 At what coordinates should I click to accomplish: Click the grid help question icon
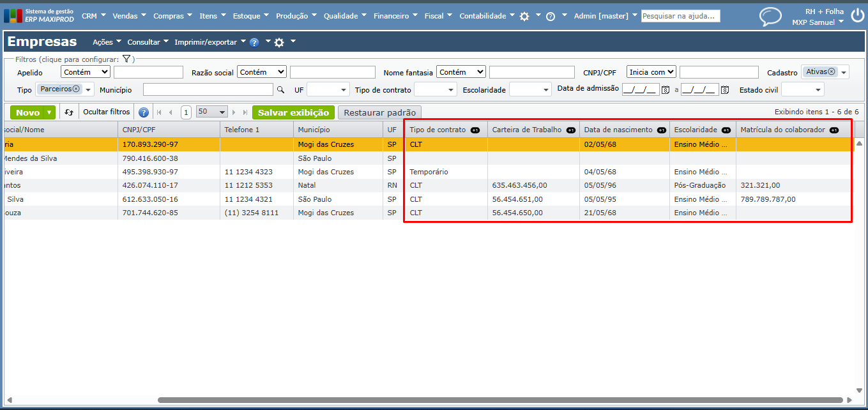coord(143,112)
